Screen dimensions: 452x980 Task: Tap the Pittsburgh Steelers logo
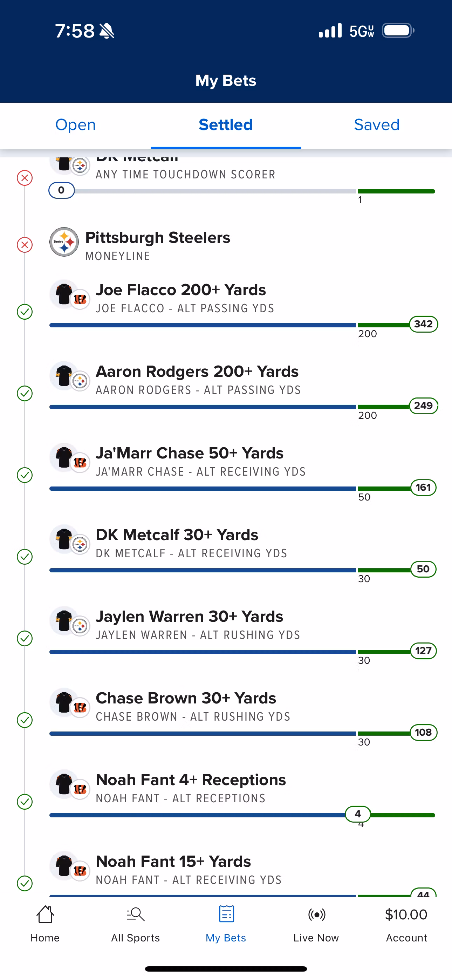point(64,242)
